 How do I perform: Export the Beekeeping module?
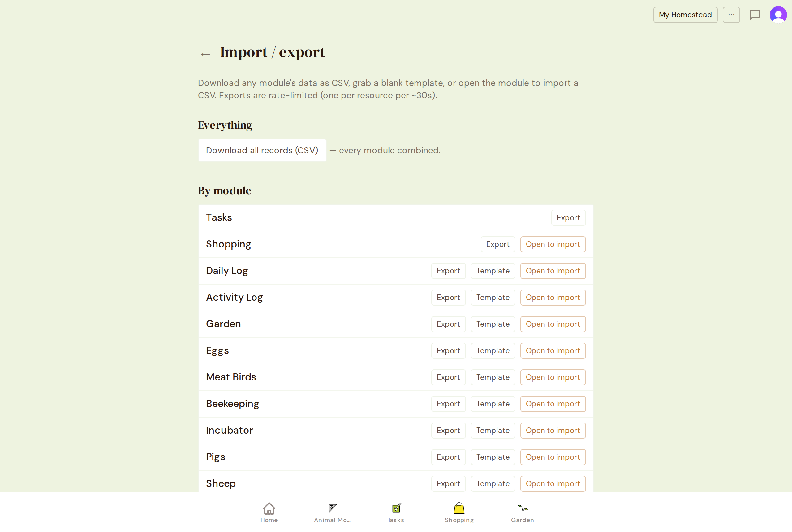pos(448,404)
